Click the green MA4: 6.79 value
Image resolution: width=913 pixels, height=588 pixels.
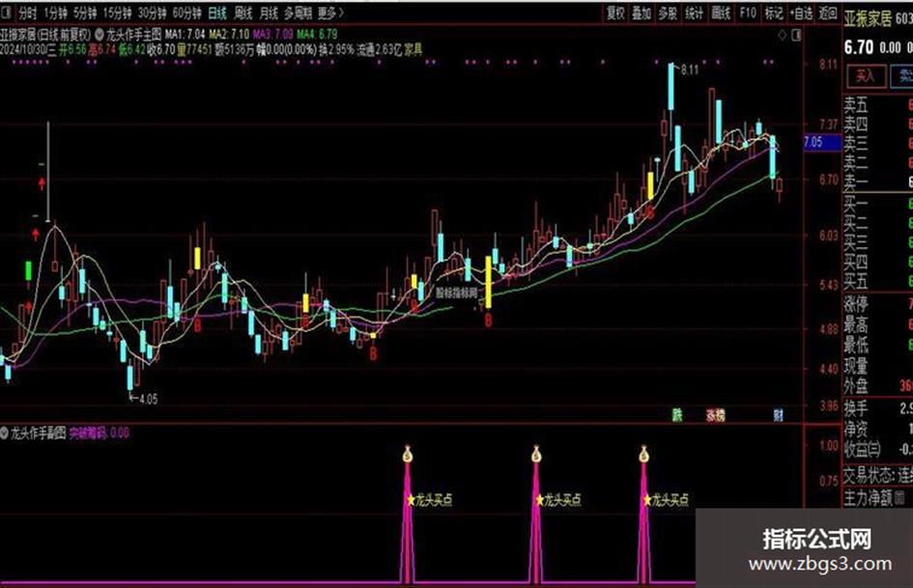[317, 35]
